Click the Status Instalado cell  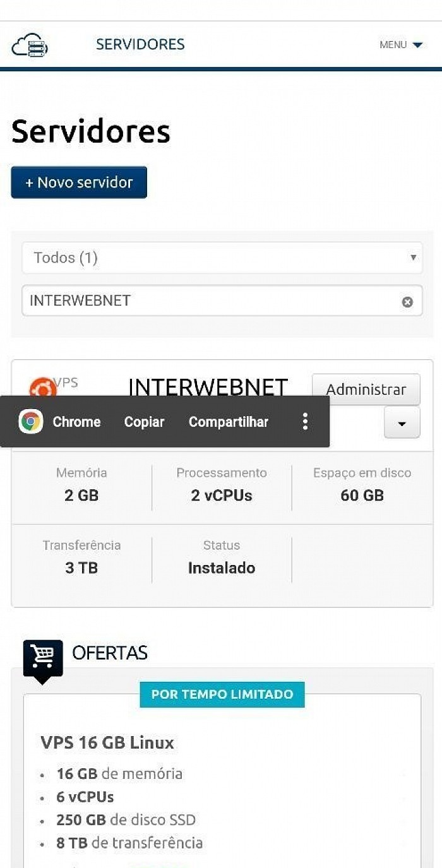tap(222, 557)
